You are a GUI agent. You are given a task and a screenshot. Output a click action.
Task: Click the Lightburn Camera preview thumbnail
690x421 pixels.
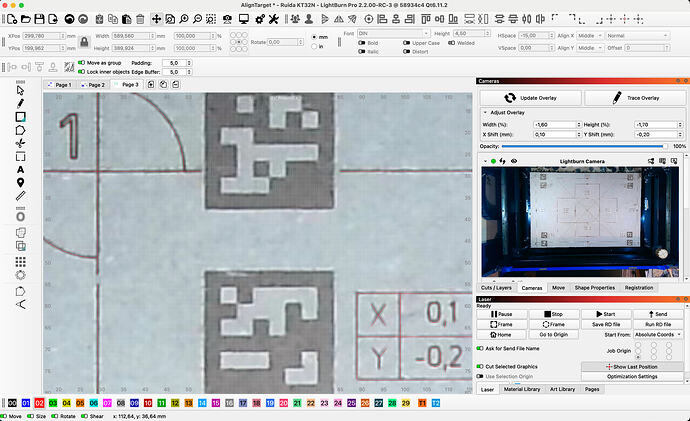coord(580,222)
